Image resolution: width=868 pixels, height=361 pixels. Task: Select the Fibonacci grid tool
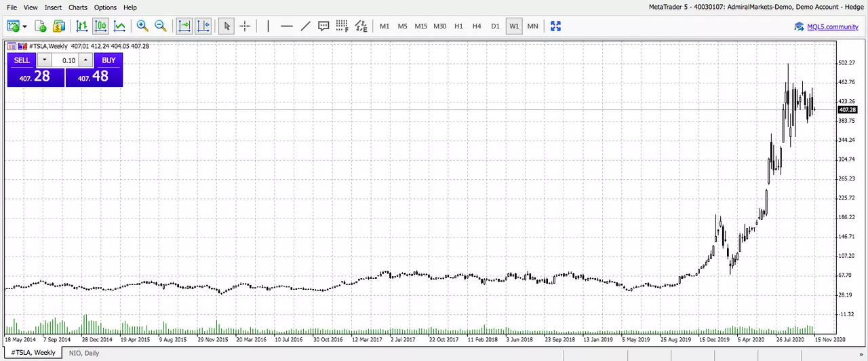tap(342, 26)
